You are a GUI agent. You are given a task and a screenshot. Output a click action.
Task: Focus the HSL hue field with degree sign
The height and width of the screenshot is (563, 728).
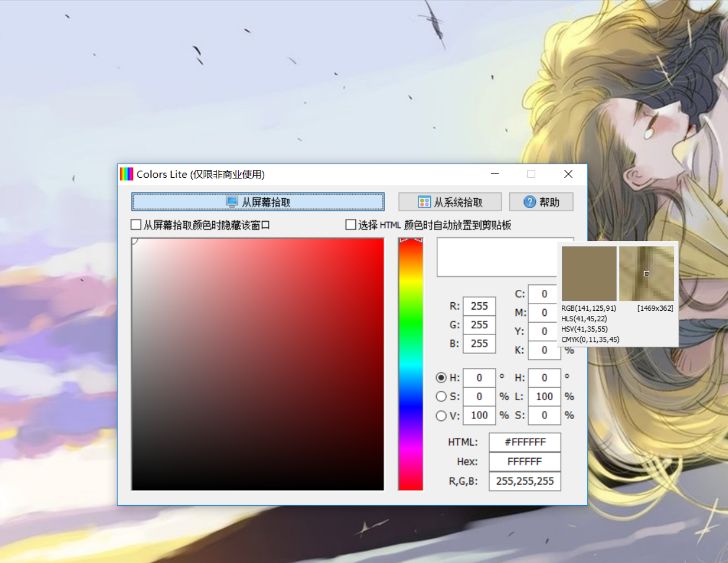point(544,378)
